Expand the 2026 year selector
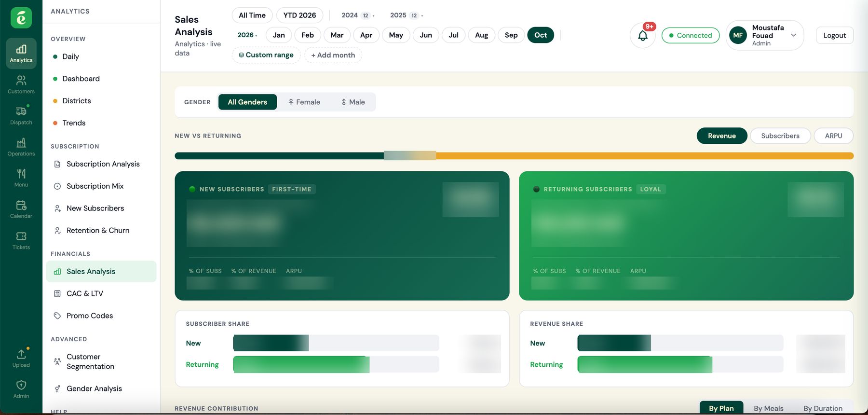Screen dimensions: 868x415 point(247,35)
